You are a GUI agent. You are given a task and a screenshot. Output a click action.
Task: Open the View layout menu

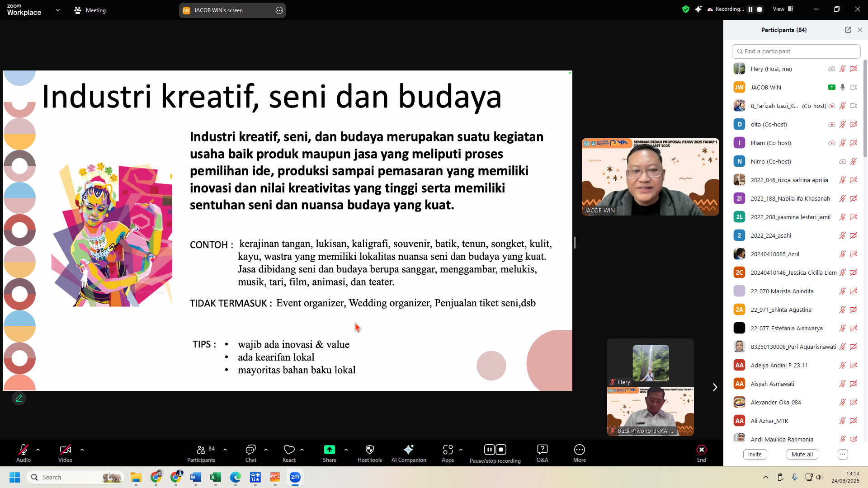(x=783, y=9)
